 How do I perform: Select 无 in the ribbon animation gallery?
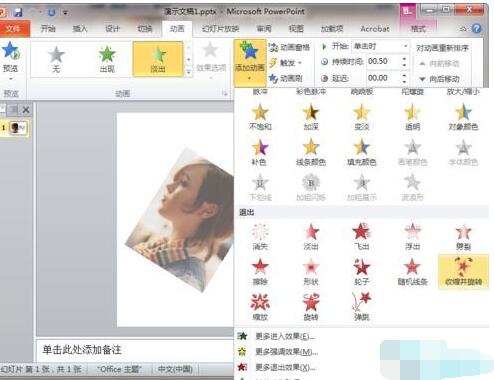(56, 59)
